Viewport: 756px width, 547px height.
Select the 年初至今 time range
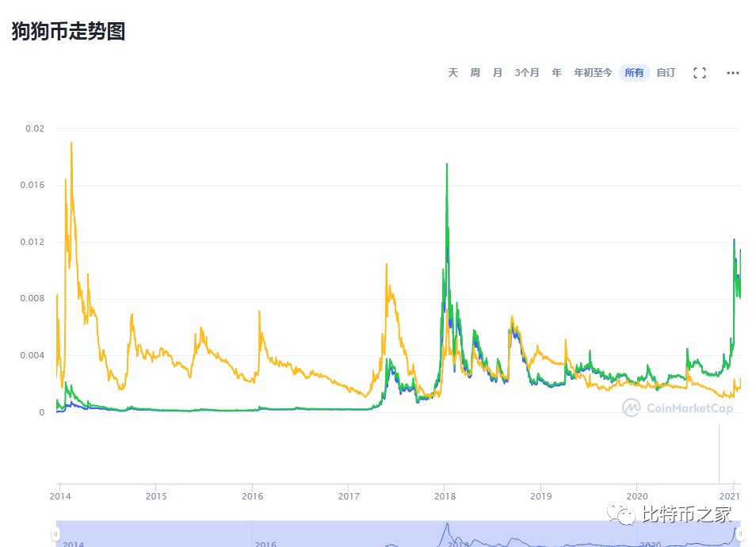593,73
